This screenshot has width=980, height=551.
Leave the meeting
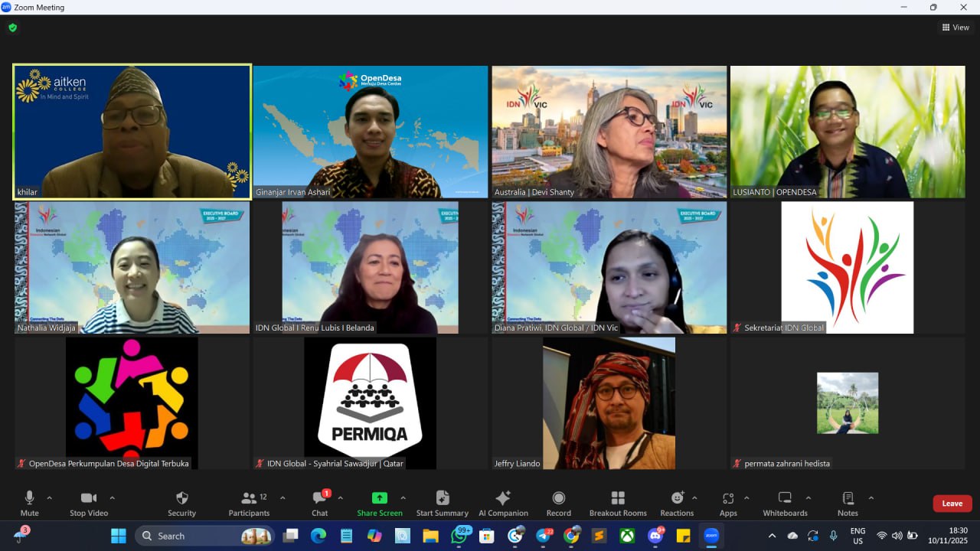pos(952,504)
